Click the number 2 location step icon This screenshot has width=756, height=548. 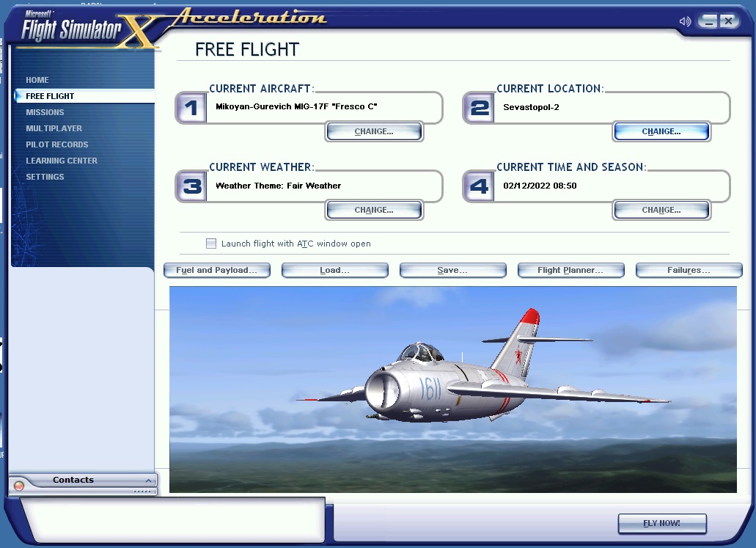478,108
